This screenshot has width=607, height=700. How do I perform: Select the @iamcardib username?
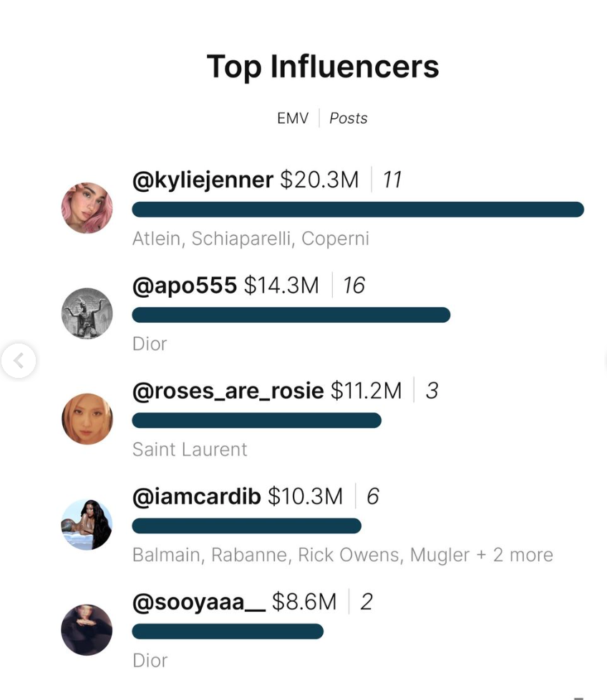point(196,497)
